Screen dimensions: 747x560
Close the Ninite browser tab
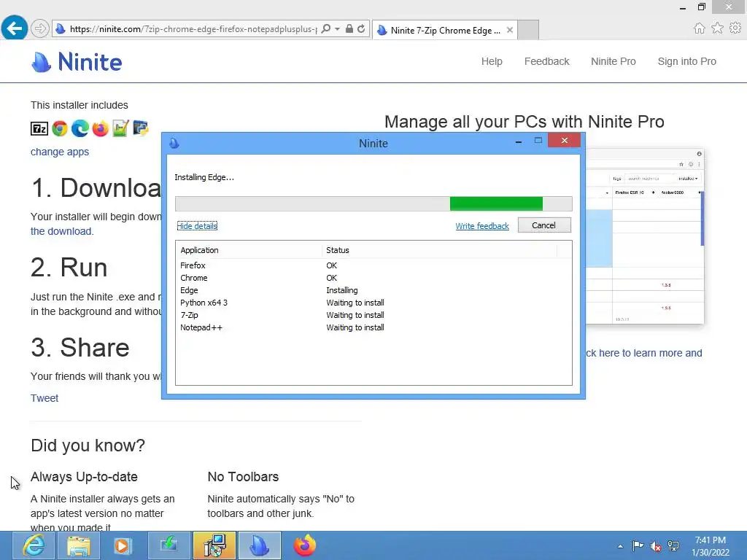pyautogui.click(x=510, y=30)
